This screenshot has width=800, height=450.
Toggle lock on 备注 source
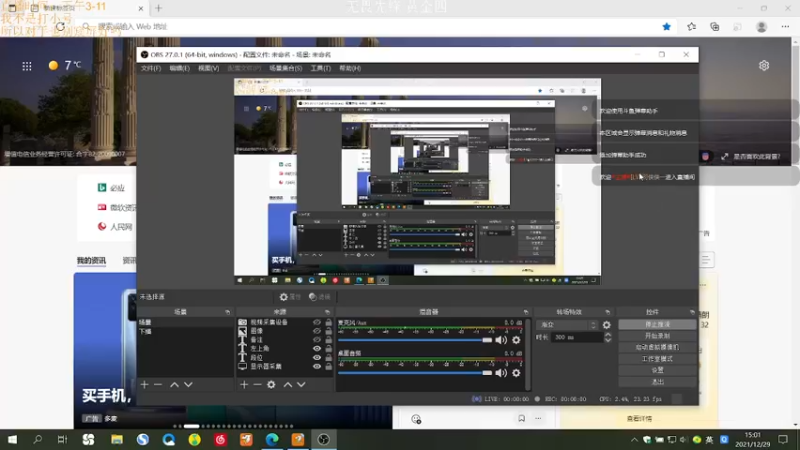tap(329, 340)
